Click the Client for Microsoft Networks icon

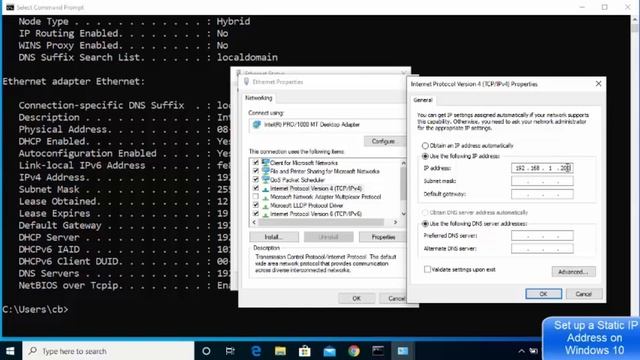coord(265,162)
